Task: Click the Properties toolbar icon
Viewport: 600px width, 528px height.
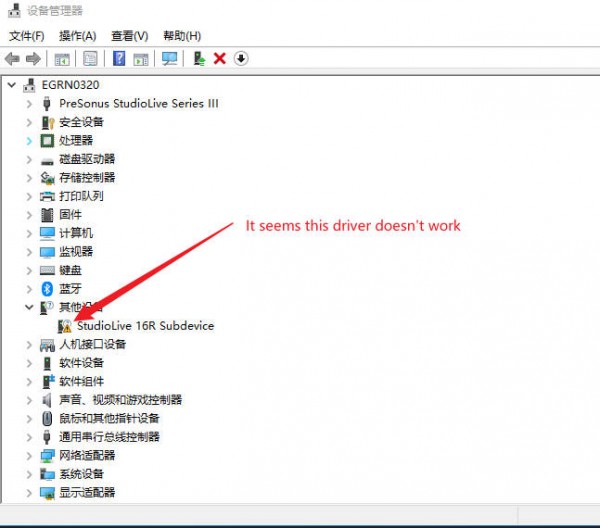Action: pyautogui.click(x=90, y=59)
